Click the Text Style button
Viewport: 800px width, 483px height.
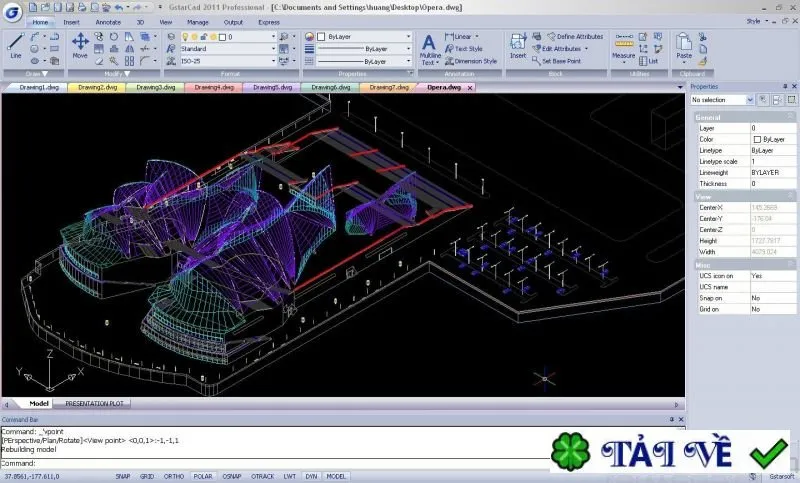(x=464, y=48)
